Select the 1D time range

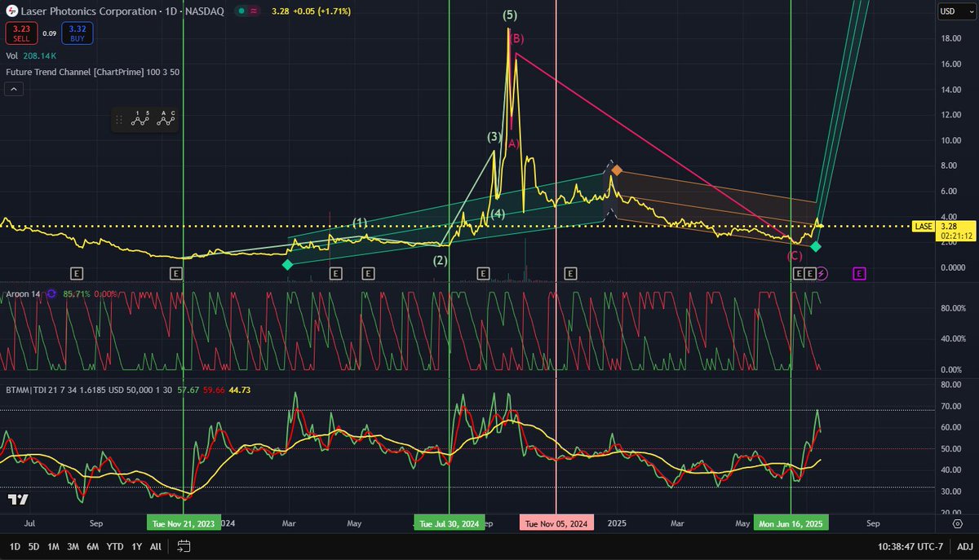click(15, 546)
